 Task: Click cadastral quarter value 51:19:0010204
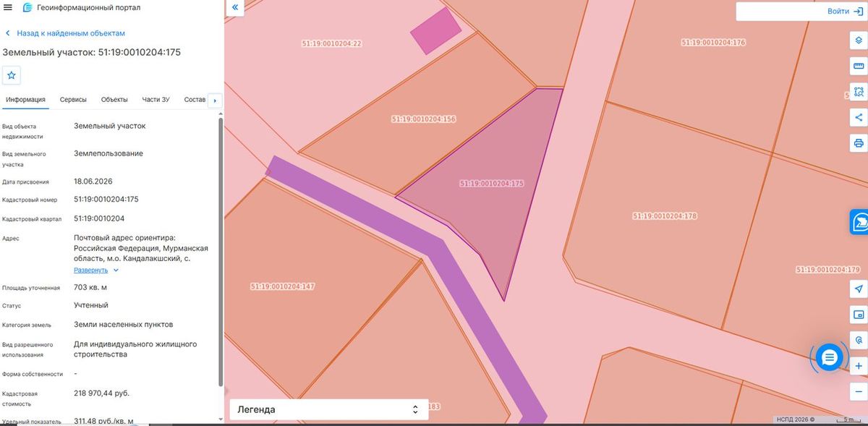[99, 218]
